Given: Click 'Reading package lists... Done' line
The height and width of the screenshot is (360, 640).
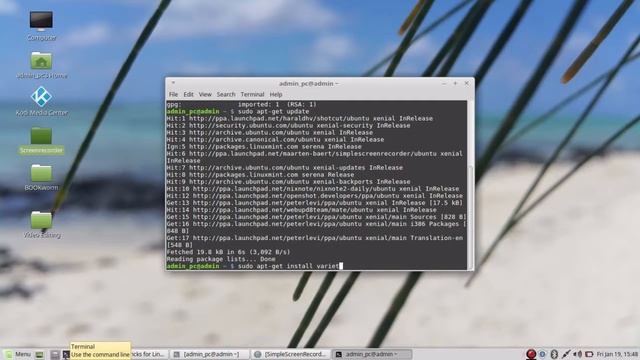Looking at the screenshot, I should 221,259.
